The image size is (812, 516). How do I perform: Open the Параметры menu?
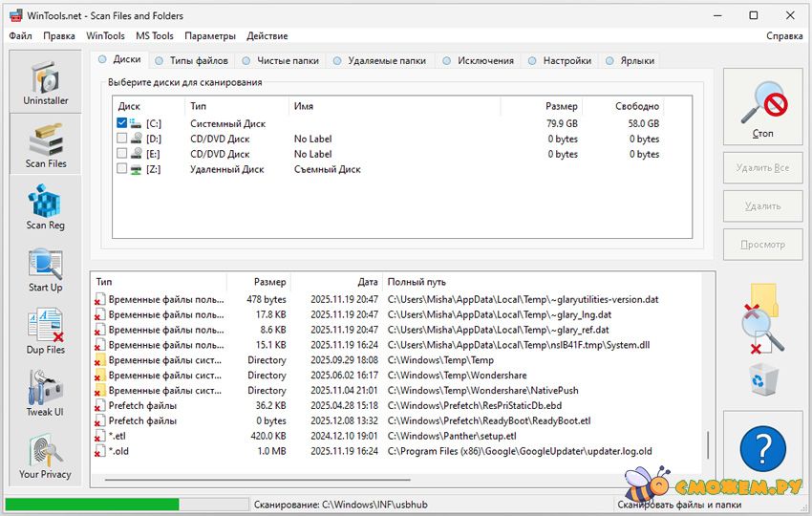click(210, 35)
